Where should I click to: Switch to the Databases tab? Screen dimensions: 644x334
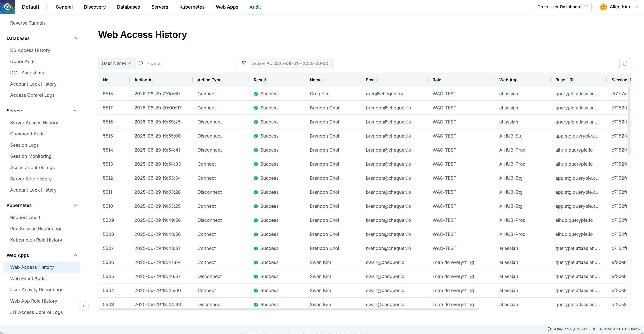point(128,7)
